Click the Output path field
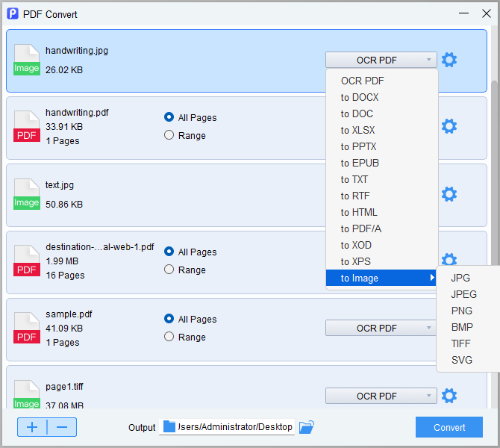The image size is (500, 448). pos(228,427)
